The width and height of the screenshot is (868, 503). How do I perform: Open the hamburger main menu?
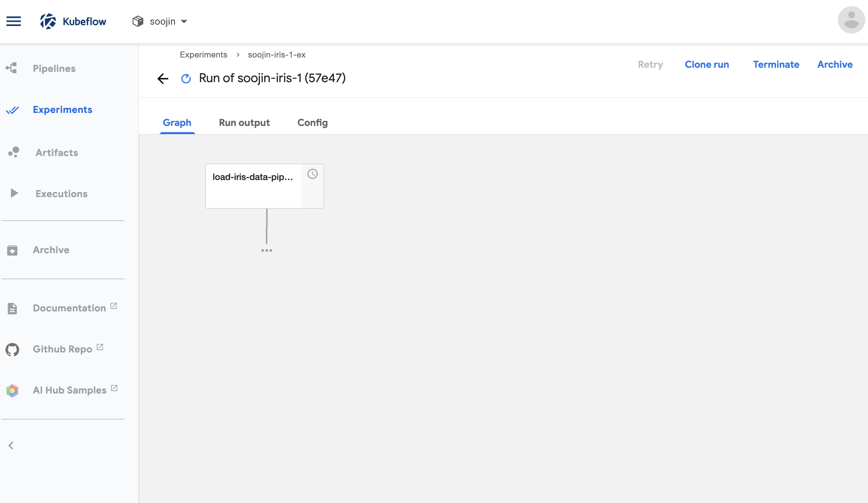[14, 21]
